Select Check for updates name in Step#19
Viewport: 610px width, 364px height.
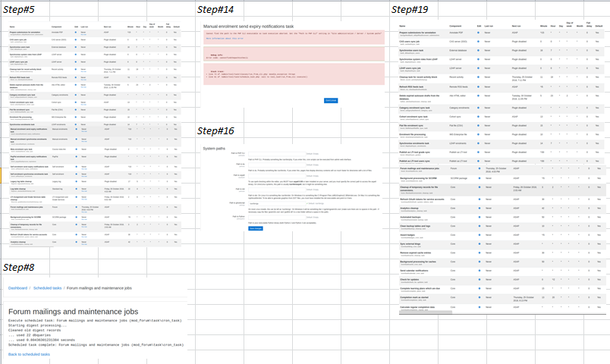410,279
